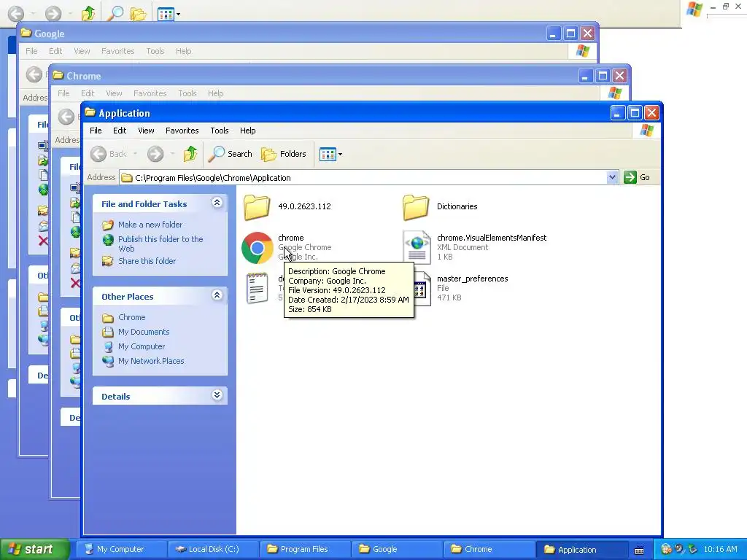Screen dimensions: 747x560
Task: Click the Folders icon in rearmost window toolbar
Action: coord(138,14)
